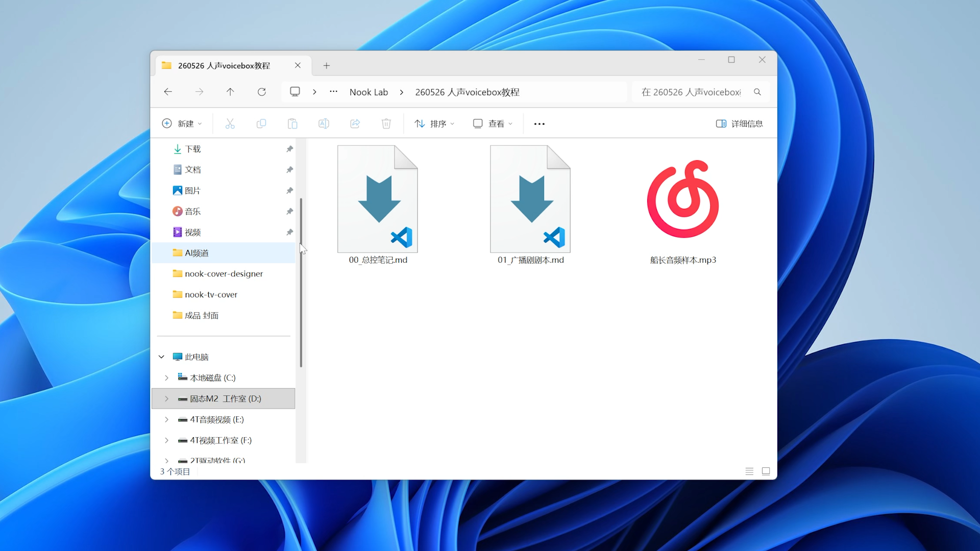Expand the chevron after the This PC icon

pyautogui.click(x=314, y=92)
